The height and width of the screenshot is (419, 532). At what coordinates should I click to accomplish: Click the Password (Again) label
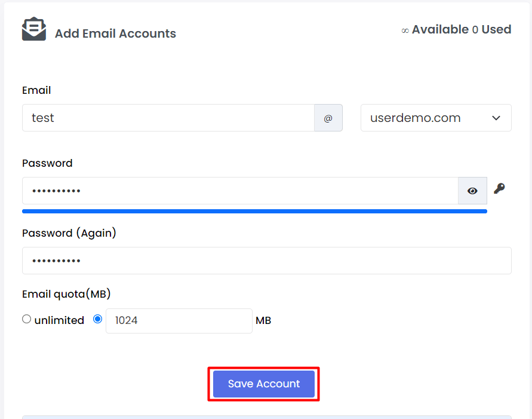click(x=69, y=233)
